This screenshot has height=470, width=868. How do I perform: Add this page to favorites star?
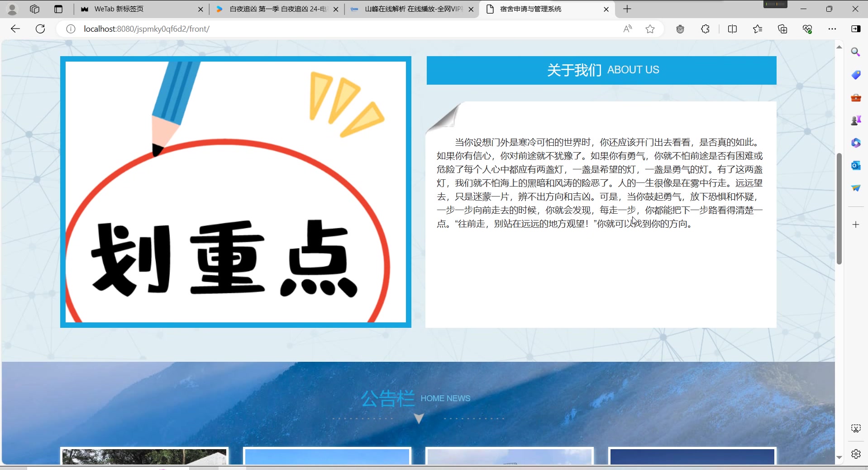[650, 29]
